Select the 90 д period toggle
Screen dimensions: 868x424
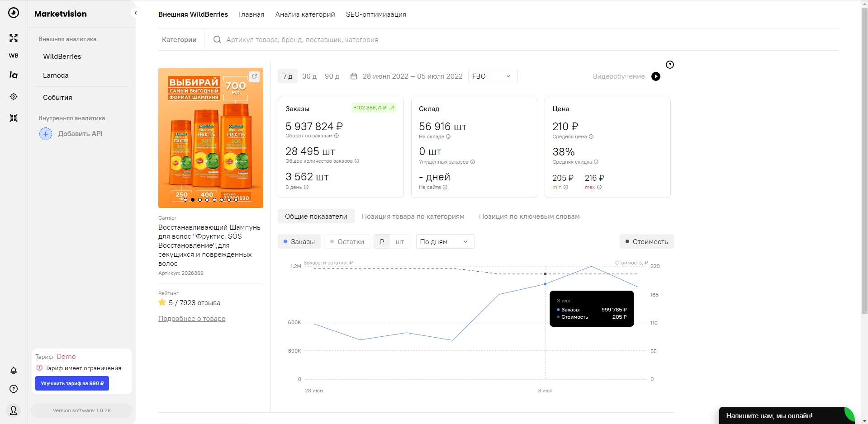332,76
